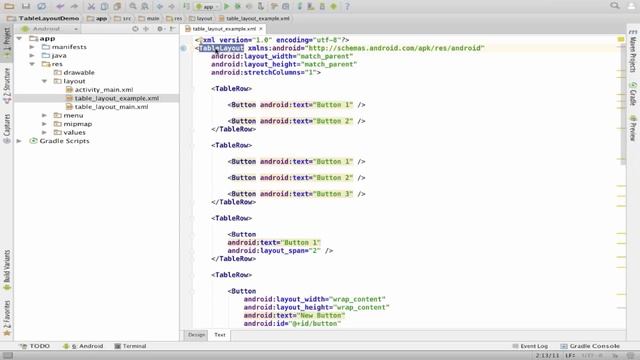Open the Captures tool window tab

point(7,129)
